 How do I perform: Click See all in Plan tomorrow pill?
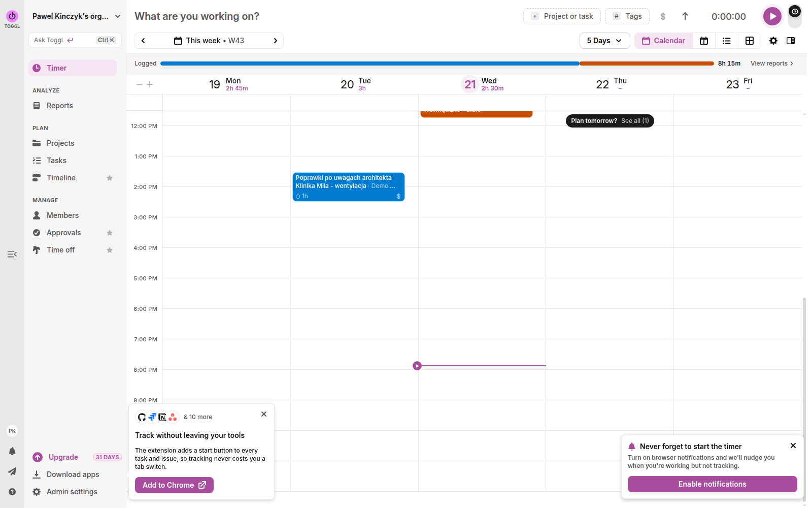(635, 121)
